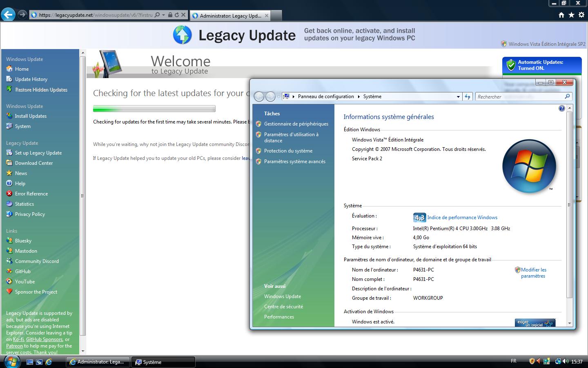Viewport: 588px width, 368px height.
Task: Expand the Système breadcrumb arrow
Action: (x=359, y=96)
